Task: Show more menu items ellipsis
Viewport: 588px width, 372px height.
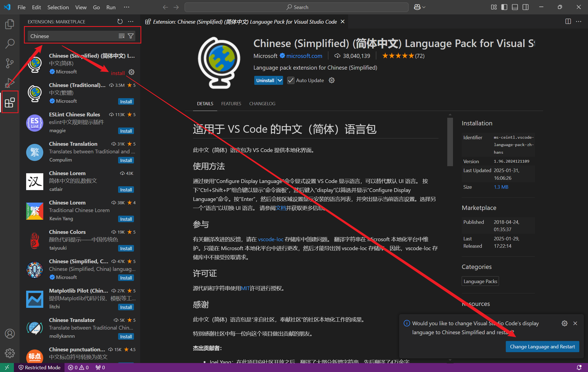Action: [127, 7]
